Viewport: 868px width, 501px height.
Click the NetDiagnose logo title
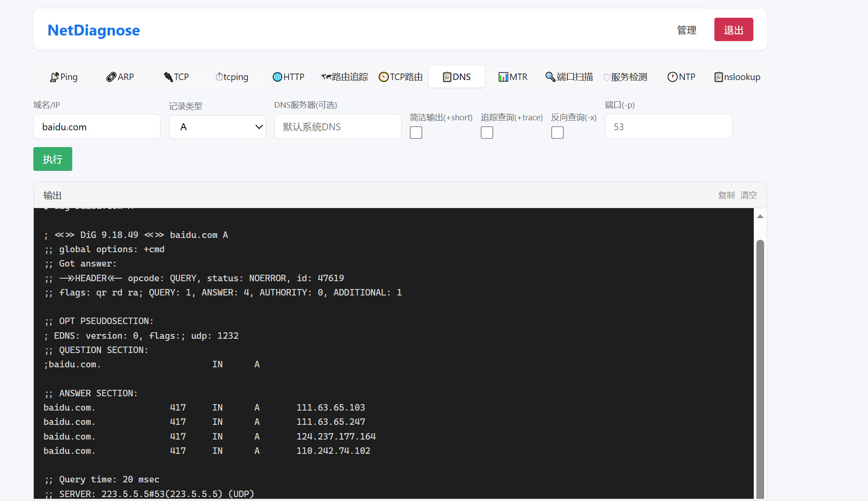pos(93,30)
